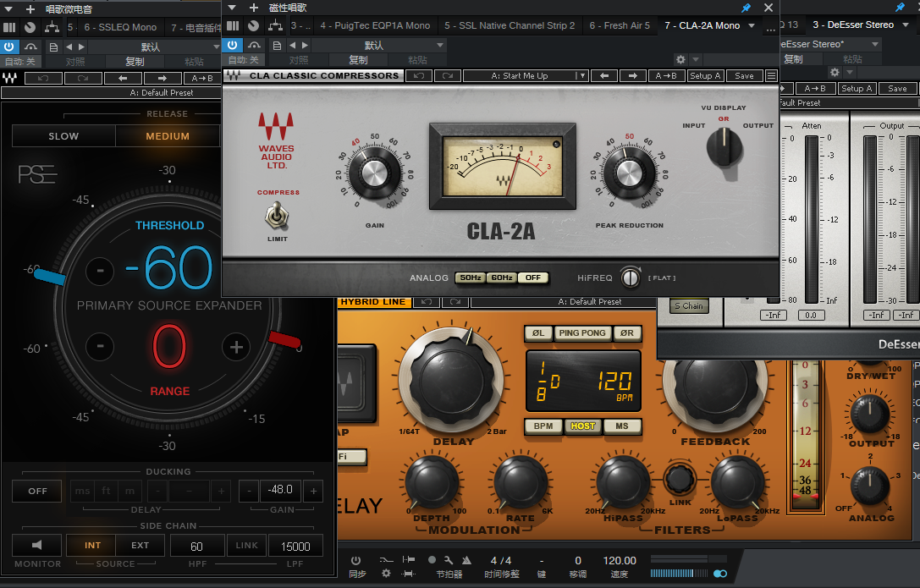Image resolution: width=920 pixels, height=588 pixels.
Task: Open routing view icon in CLA-2A window
Action: [x=275, y=25]
